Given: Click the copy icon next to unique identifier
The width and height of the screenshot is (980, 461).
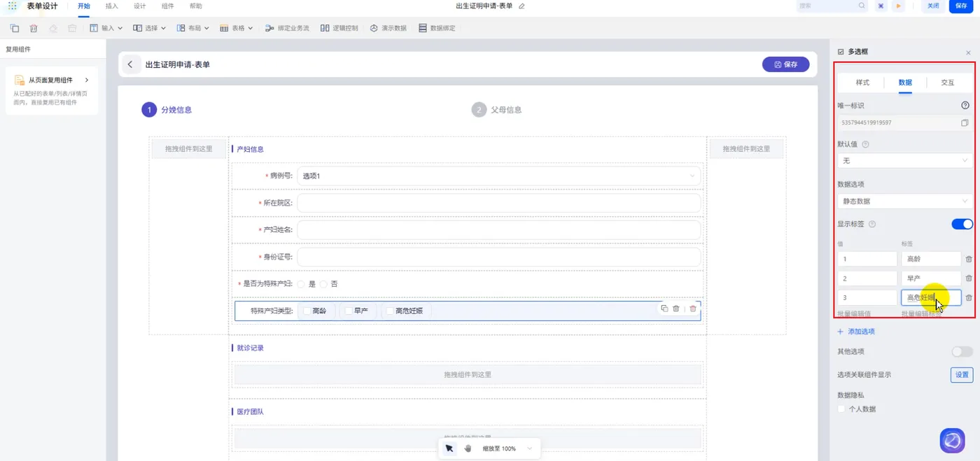Looking at the screenshot, I should [x=965, y=123].
